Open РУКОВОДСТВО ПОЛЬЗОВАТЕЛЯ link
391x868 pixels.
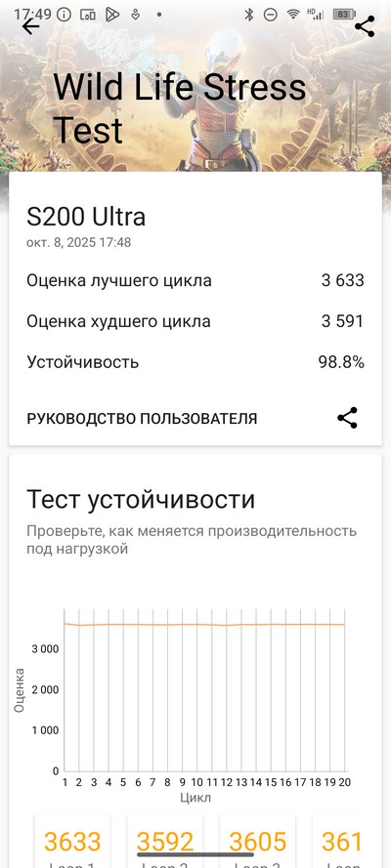[x=142, y=419]
